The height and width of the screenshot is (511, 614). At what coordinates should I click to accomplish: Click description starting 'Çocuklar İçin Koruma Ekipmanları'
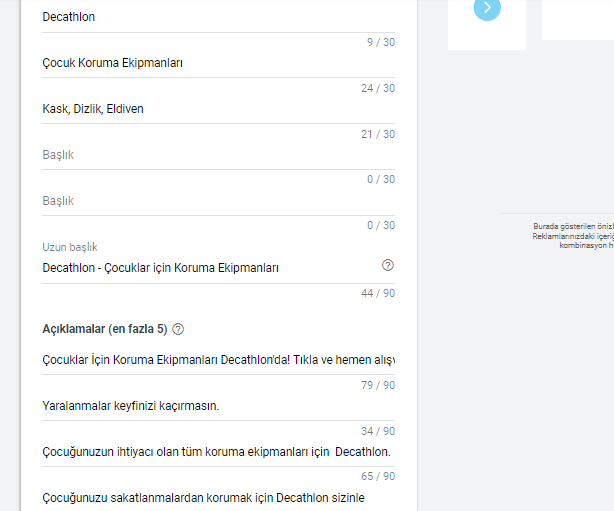218,359
